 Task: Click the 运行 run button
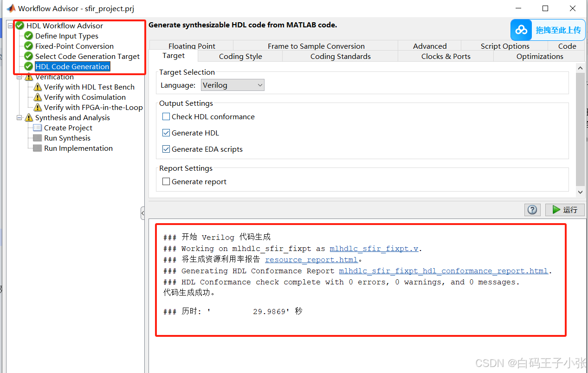point(565,210)
